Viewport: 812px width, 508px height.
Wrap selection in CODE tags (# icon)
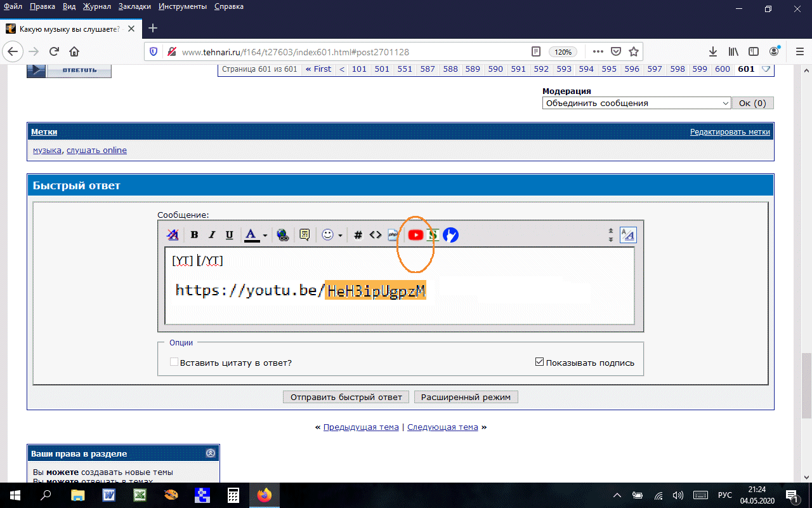(358, 235)
